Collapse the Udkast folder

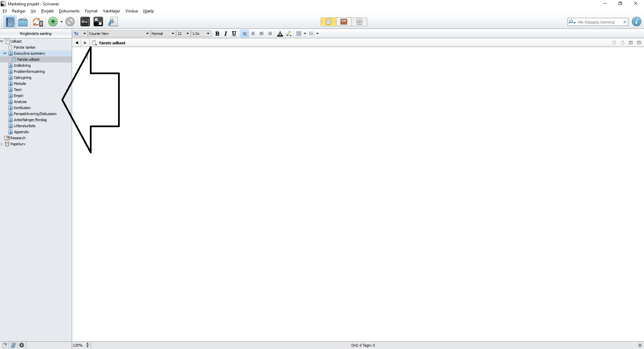coord(2,41)
